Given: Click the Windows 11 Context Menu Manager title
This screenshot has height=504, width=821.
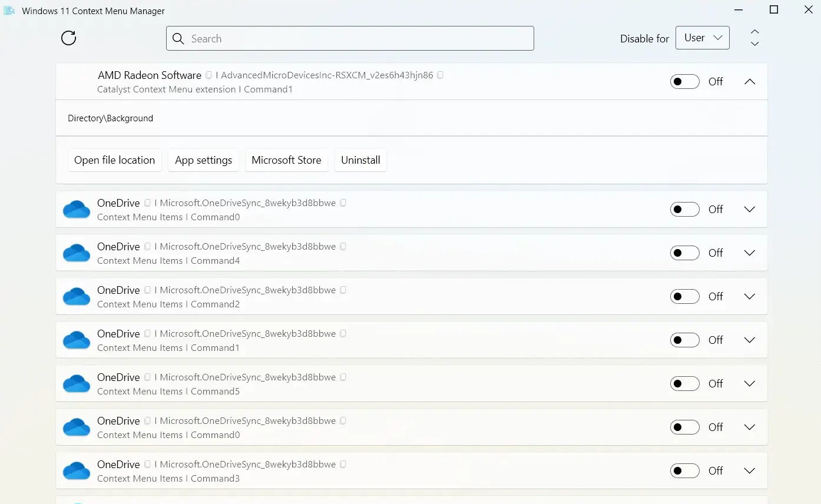Looking at the screenshot, I should 94,11.
